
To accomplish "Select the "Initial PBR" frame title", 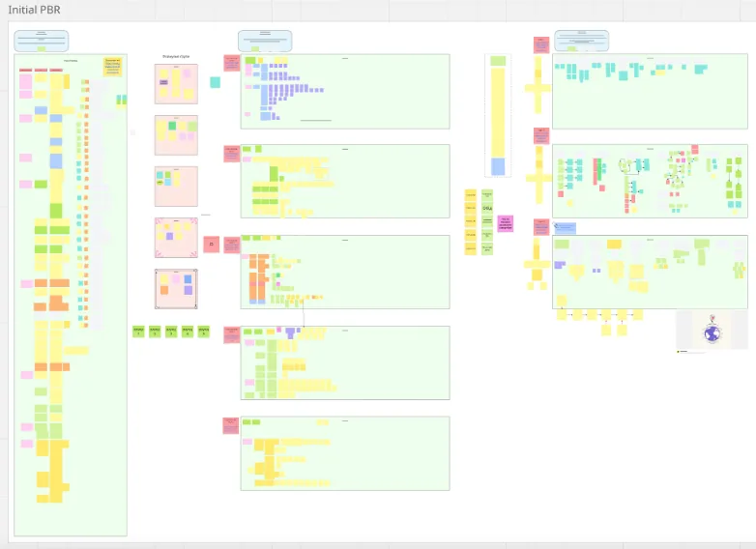I will [x=34, y=10].
